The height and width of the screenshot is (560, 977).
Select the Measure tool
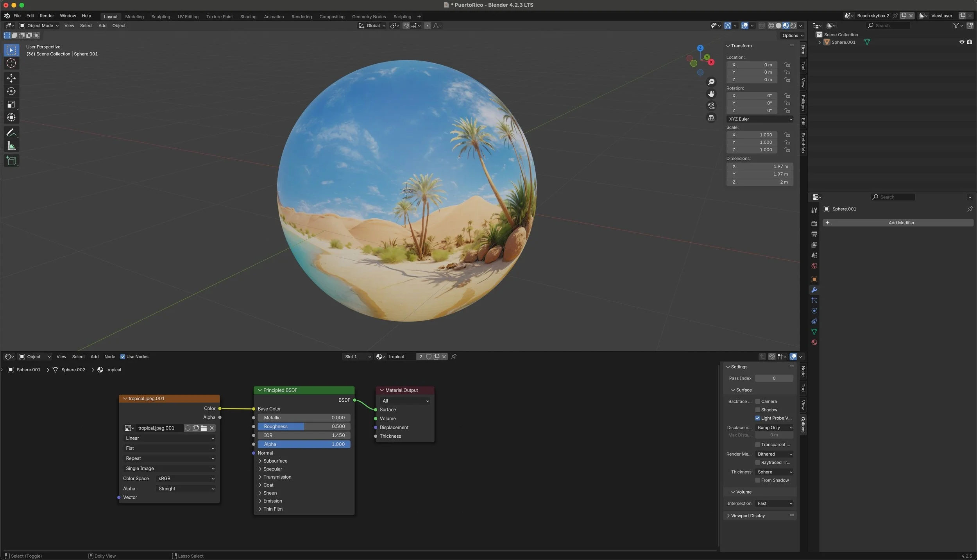[11, 146]
